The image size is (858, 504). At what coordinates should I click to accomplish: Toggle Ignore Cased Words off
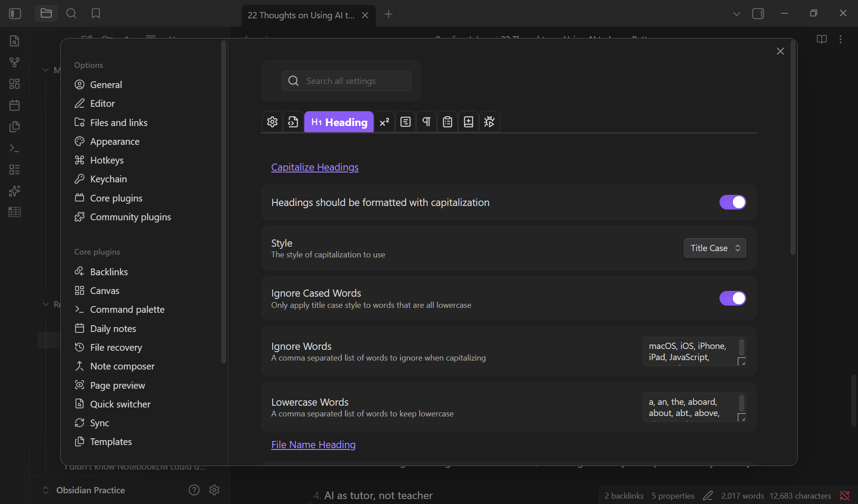coord(732,298)
